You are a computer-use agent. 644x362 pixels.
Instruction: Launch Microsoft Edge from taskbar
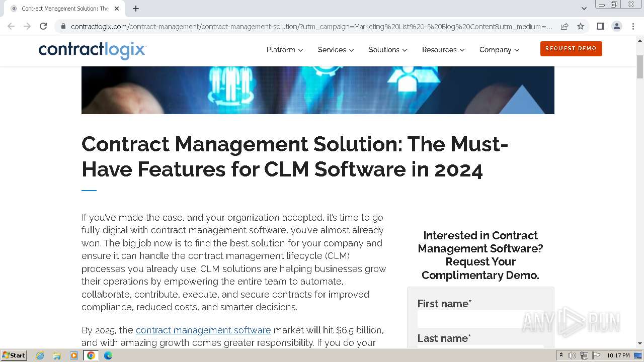[108, 355]
